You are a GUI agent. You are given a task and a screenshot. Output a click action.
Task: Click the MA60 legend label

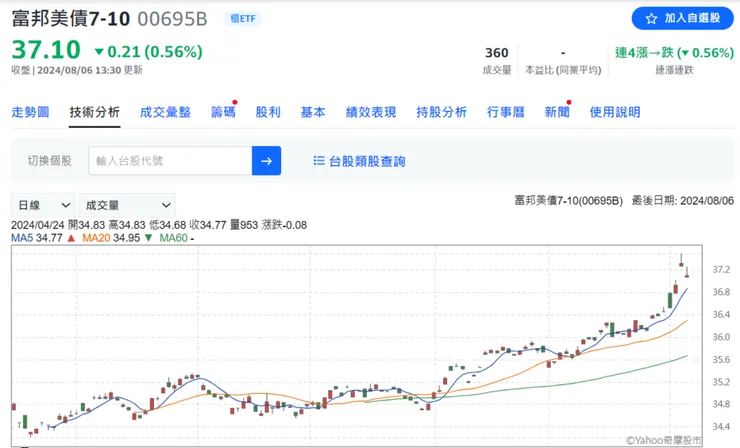point(174,238)
